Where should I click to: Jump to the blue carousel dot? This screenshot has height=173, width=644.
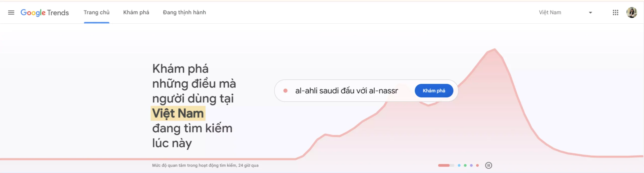tap(459, 165)
